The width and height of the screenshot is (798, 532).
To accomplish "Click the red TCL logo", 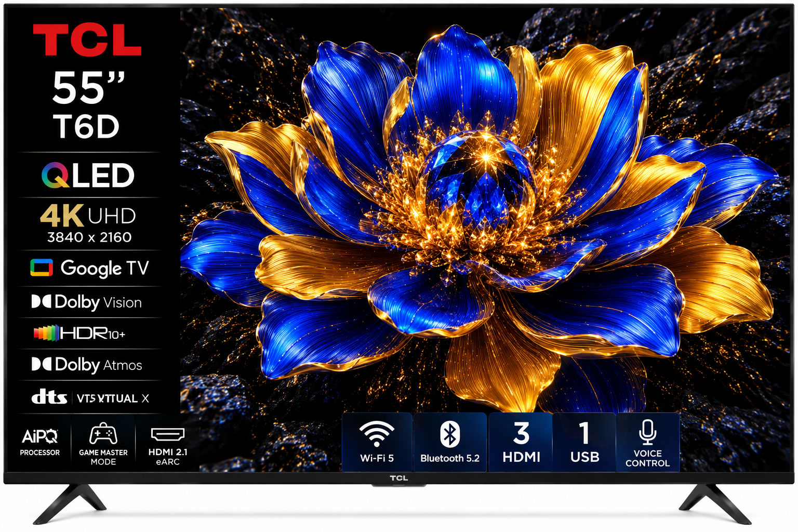I will [x=87, y=41].
